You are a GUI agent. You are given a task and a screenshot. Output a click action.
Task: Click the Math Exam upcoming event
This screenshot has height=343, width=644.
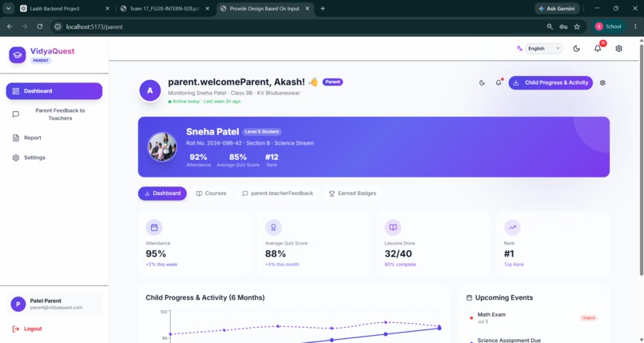tap(532, 317)
